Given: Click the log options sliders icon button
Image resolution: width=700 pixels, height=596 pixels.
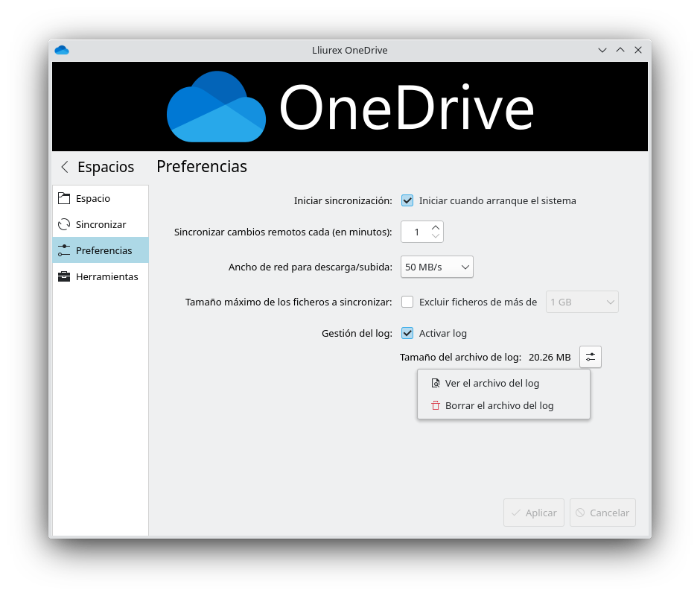Looking at the screenshot, I should 591,357.
